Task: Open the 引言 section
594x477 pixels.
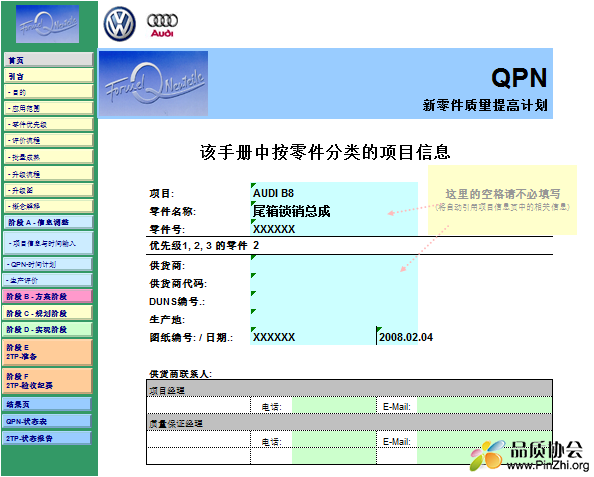Action: [48, 76]
